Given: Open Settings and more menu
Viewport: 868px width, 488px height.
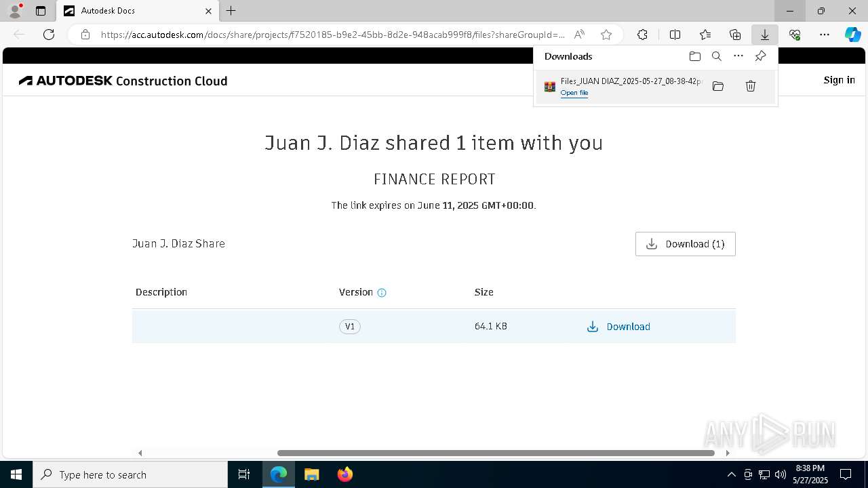Looking at the screenshot, I should coord(825,35).
